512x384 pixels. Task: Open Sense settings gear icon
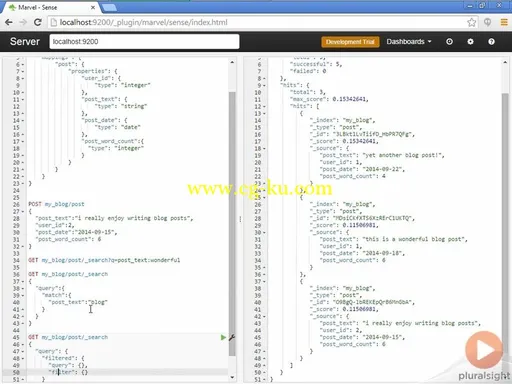coord(470,42)
